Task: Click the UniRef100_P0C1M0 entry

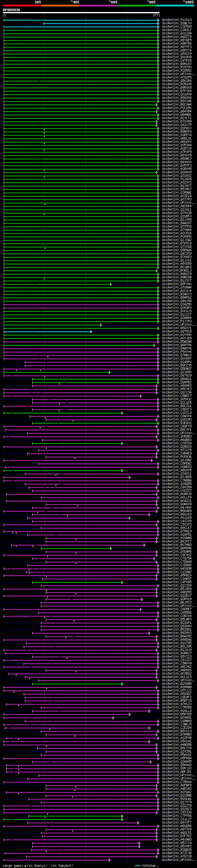Action: click(x=177, y=108)
